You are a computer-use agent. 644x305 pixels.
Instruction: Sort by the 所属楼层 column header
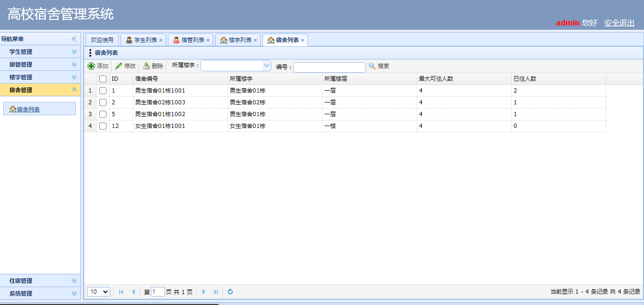tap(369, 79)
